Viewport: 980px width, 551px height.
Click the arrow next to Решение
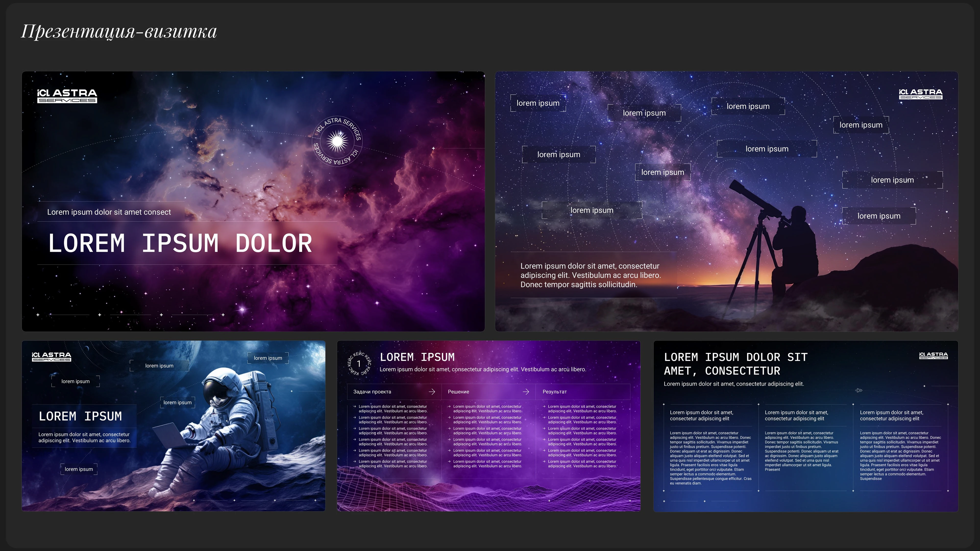click(x=526, y=392)
